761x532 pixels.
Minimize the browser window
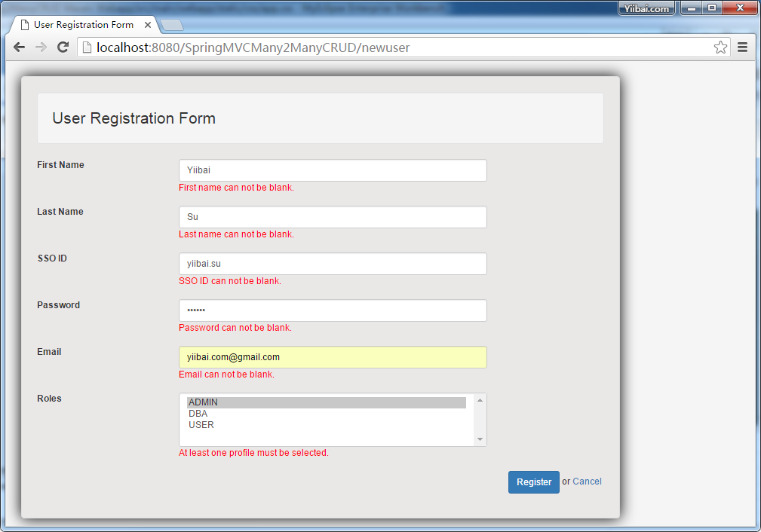[691, 8]
